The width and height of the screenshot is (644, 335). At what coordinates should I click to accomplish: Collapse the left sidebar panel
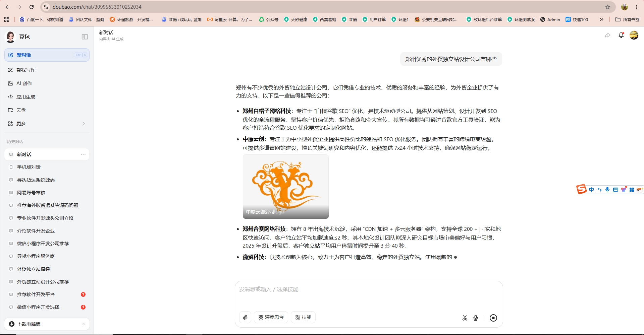(84, 37)
